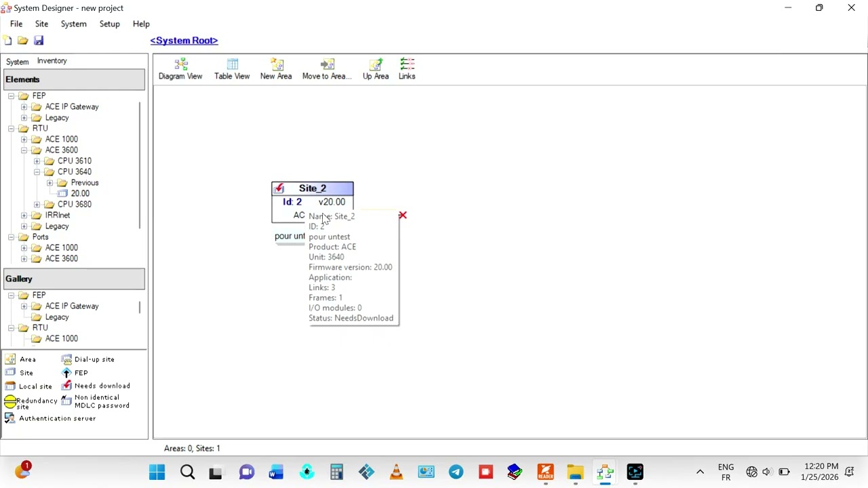This screenshot has height=488, width=868.
Task: Open File Explorer from the taskbar
Action: click(x=575, y=472)
